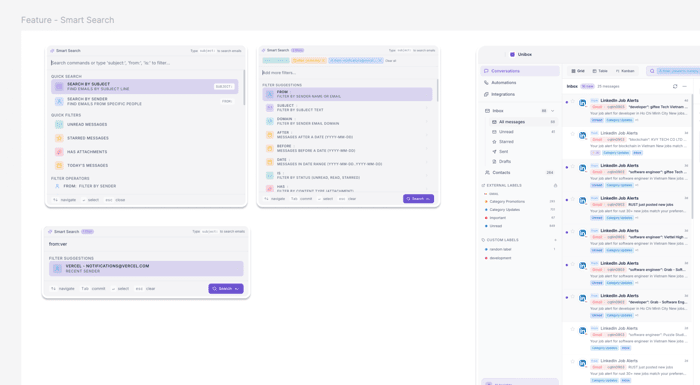
Task: Select Vercel notifications@vercel.com recent sender suggestion
Action: [146, 268]
